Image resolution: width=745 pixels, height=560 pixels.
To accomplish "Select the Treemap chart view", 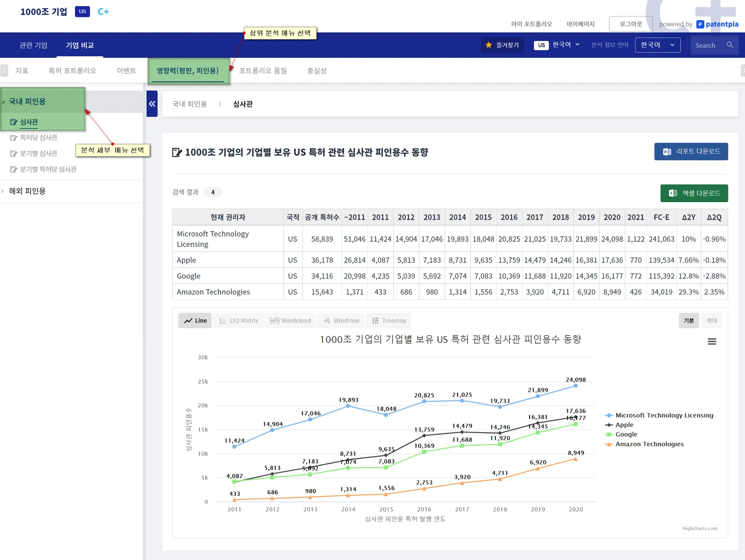I will coord(389,321).
